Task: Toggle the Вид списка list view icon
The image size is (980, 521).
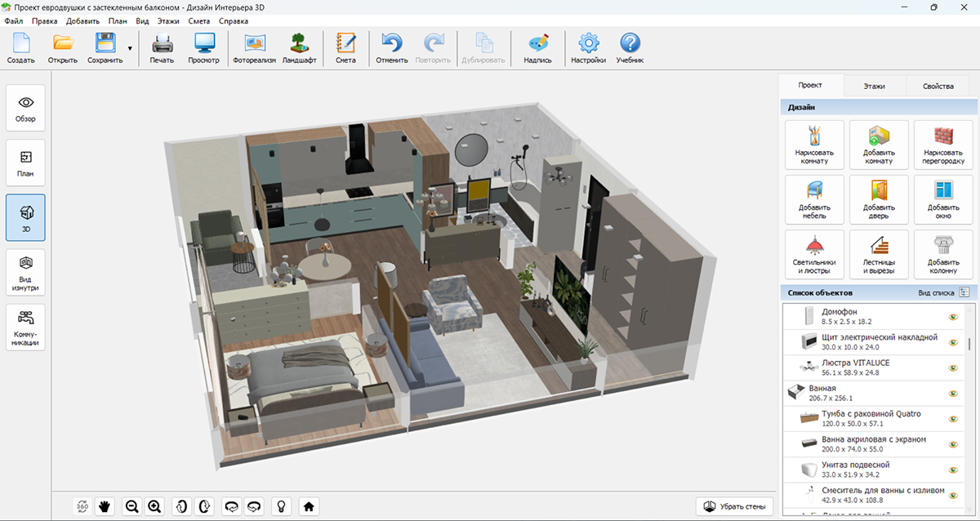Action: tap(964, 292)
